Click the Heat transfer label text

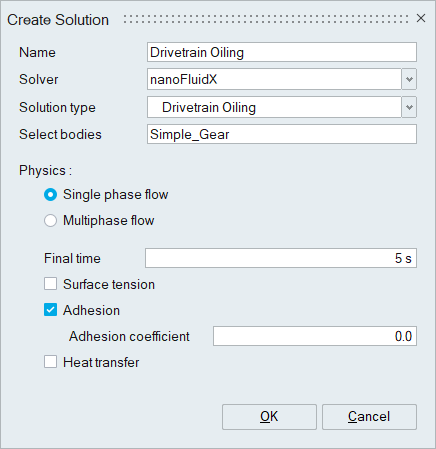101,362
